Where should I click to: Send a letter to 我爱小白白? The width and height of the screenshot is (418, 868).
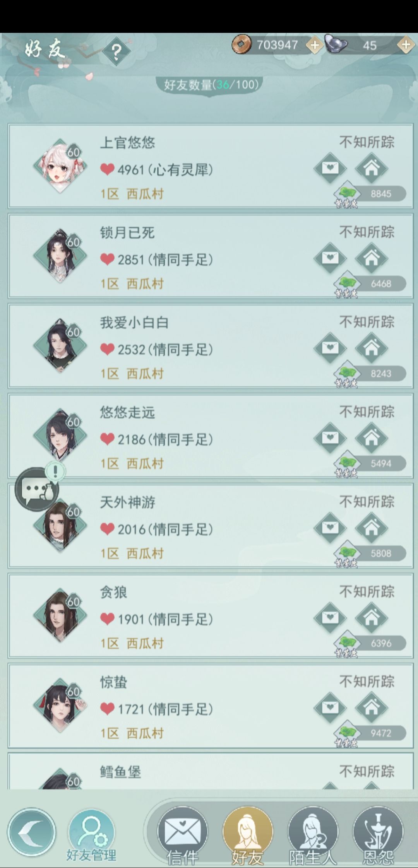[330, 348]
